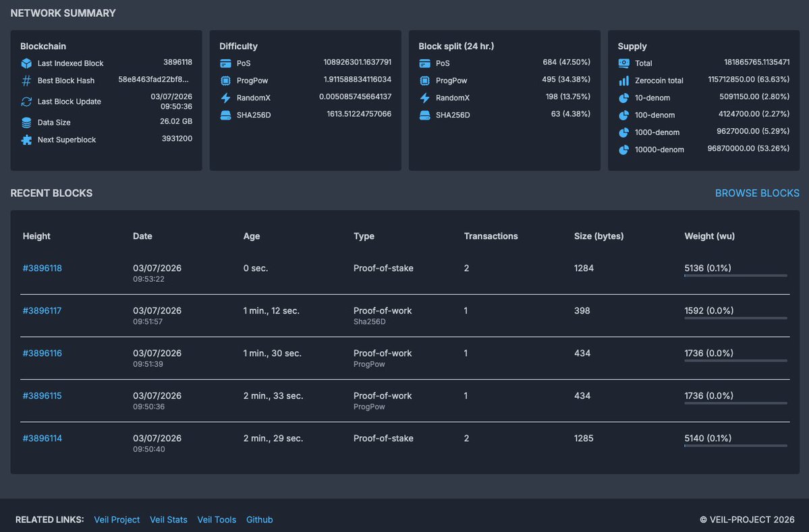Visit the Veil Project related link

(117, 520)
